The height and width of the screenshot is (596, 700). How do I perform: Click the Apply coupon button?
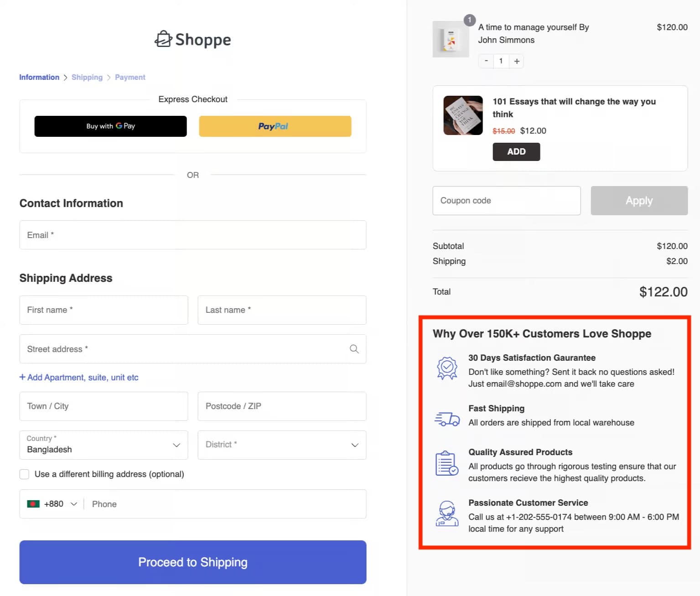[639, 200]
